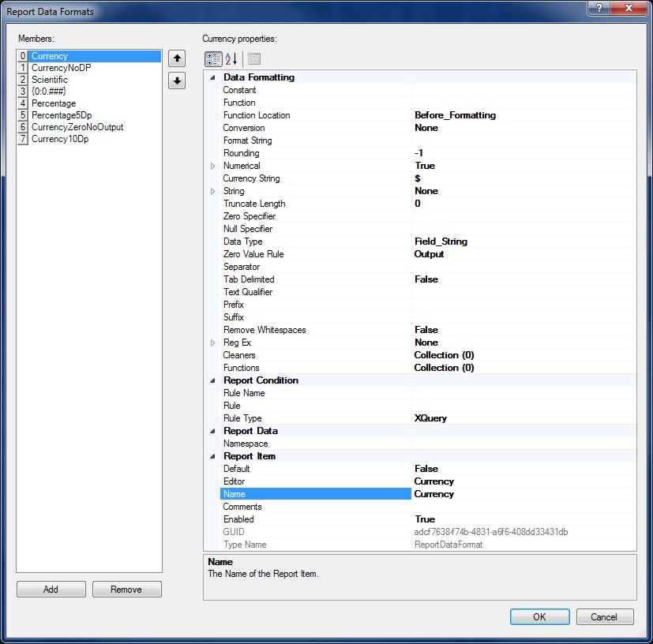Image resolution: width=653 pixels, height=644 pixels.
Task: Edit the Currency String value field
Action: [x=521, y=178]
